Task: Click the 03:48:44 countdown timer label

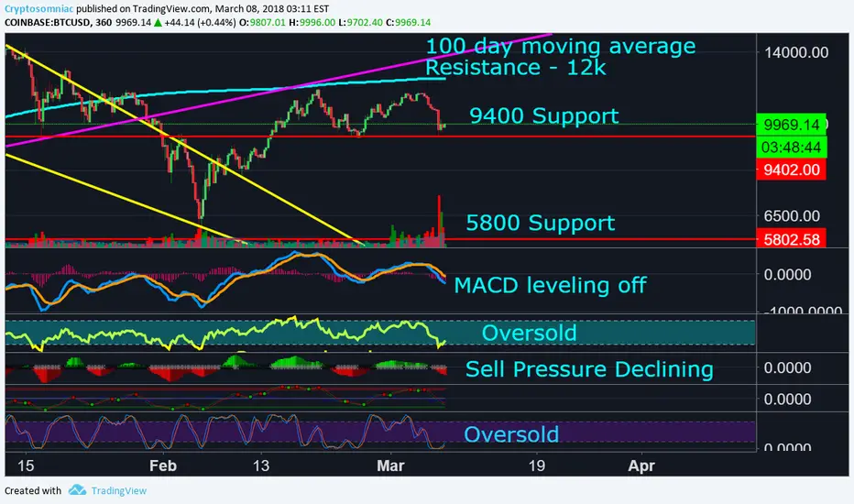Action: [791, 148]
